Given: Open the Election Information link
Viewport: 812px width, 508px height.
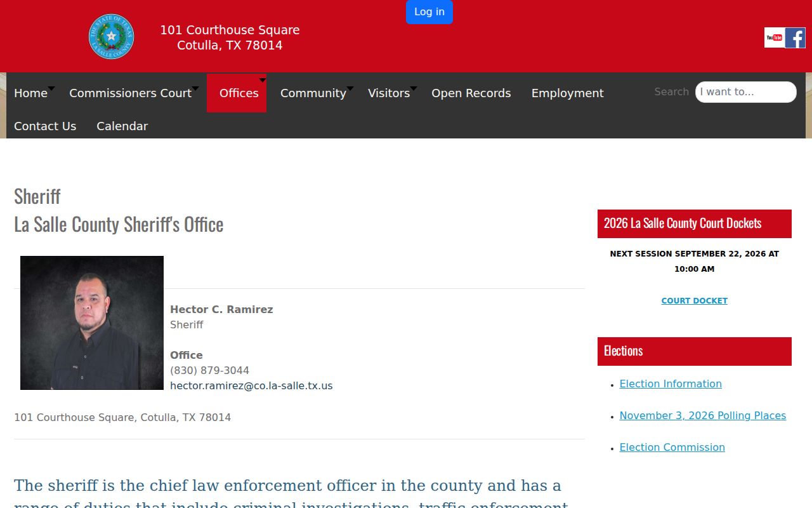Looking at the screenshot, I should tap(671, 384).
